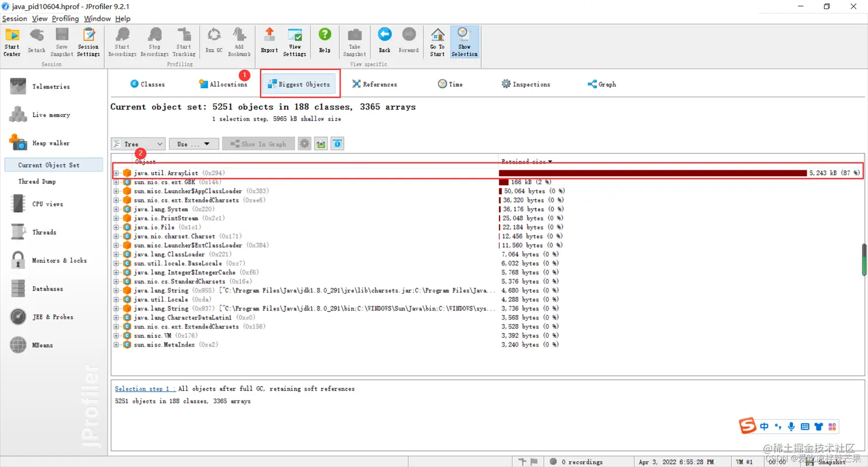The height and width of the screenshot is (467, 868).
Task: Expand the sun.nio.cs.ext.GBK node
Action: [117, 182]
